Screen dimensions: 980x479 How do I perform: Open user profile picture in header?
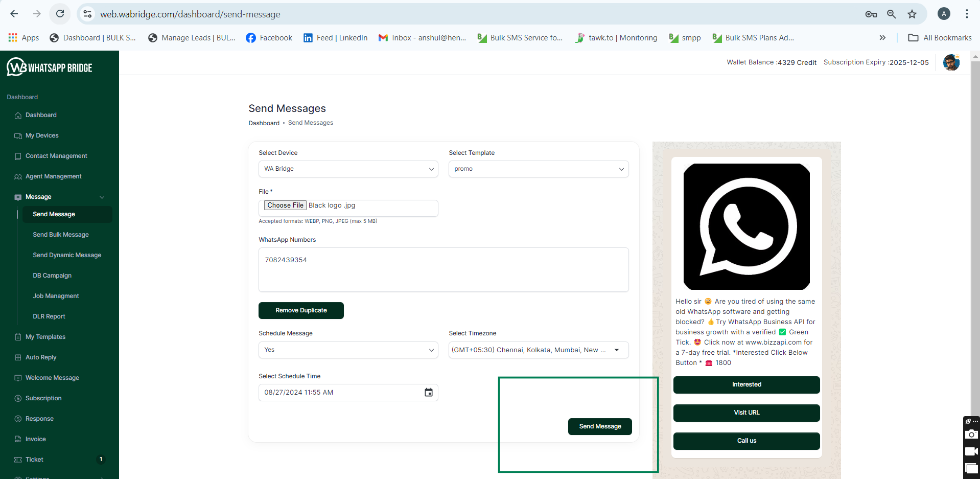coord(951,62)
